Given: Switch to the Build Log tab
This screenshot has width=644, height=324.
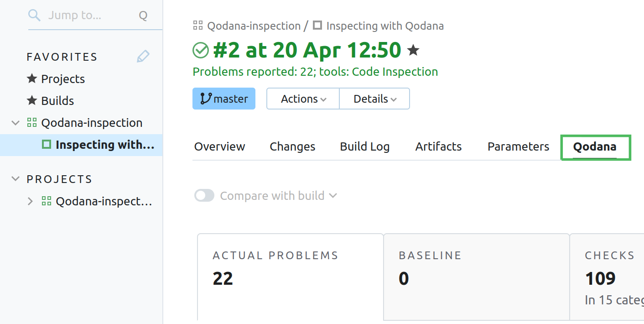Looking at the screenshot, I should [x=364, y=146].
